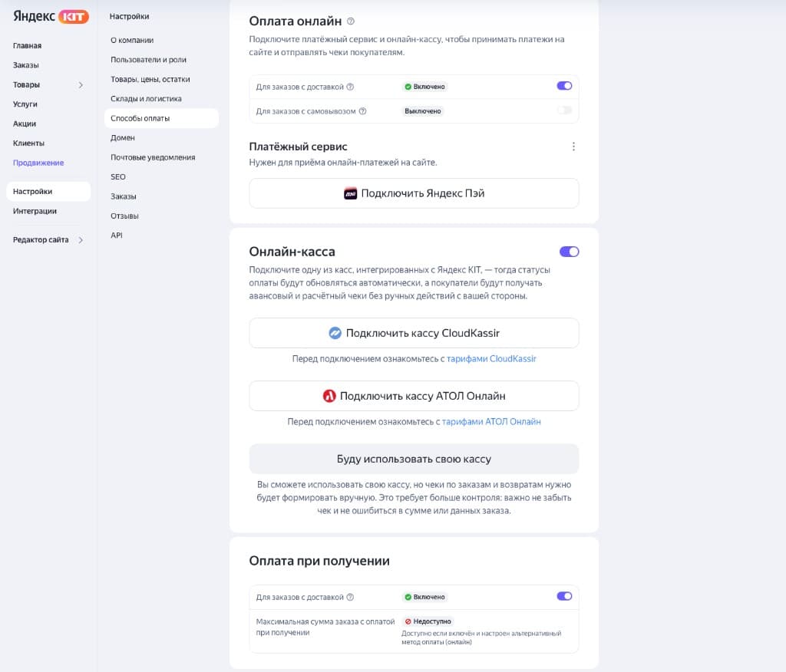Click the green Включено status in Оплата онлайн

pyautogui.click(x=424, y=87)
